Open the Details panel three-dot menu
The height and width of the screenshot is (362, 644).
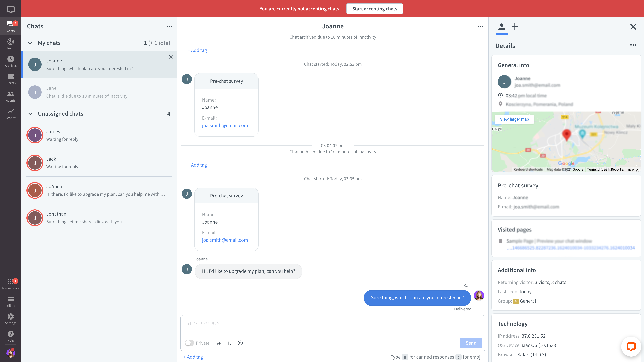633,45
